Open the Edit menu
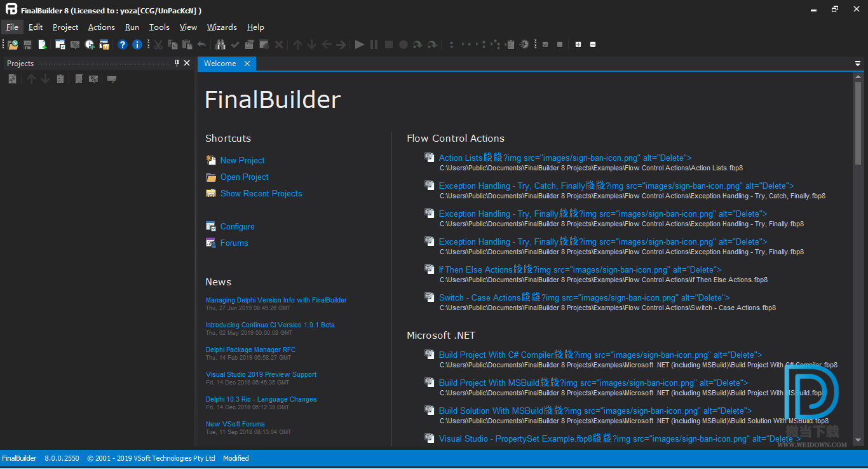The height and width of the screenshot is (469, 868). click(x=36, y=27)
